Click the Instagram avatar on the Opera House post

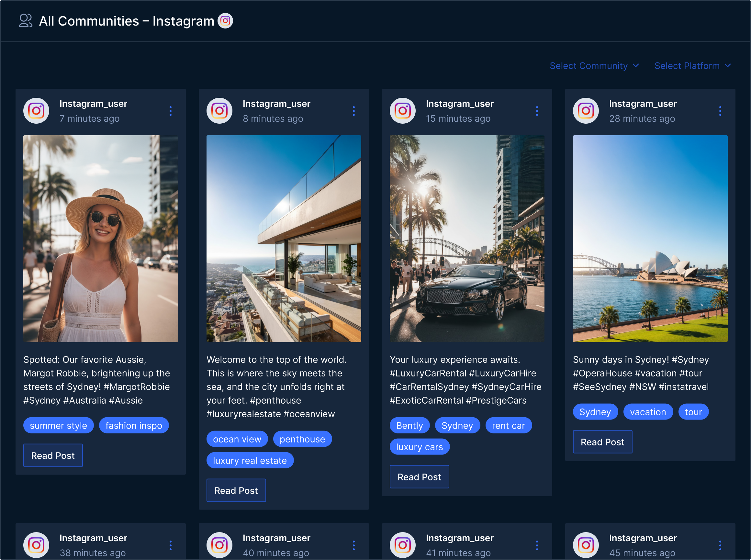click(x=586, y=111)
